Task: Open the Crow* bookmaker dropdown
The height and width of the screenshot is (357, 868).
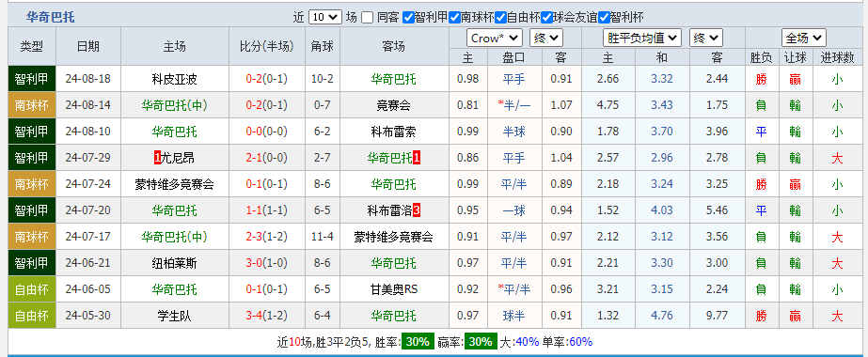Action: 495,39
